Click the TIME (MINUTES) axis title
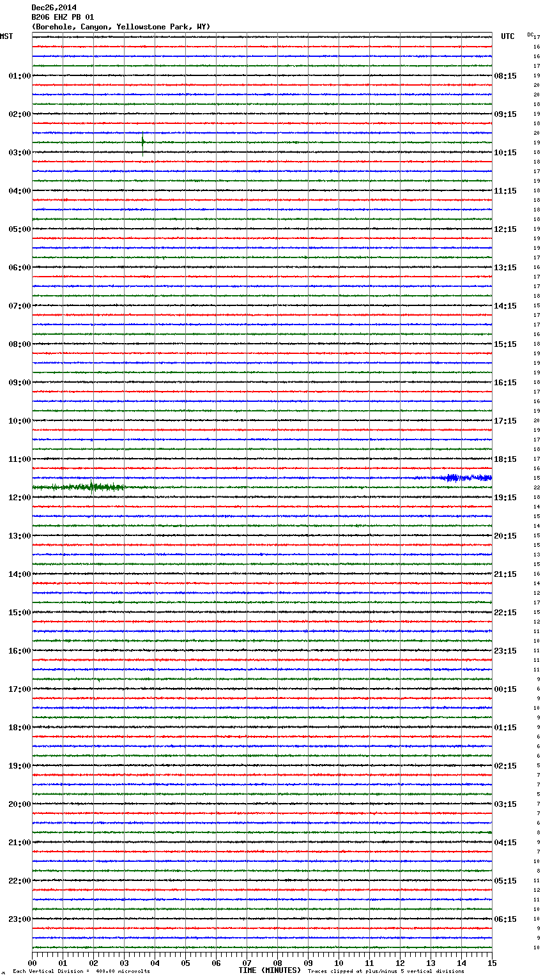The height and width of the screenshot is (980, 543). 270,970
